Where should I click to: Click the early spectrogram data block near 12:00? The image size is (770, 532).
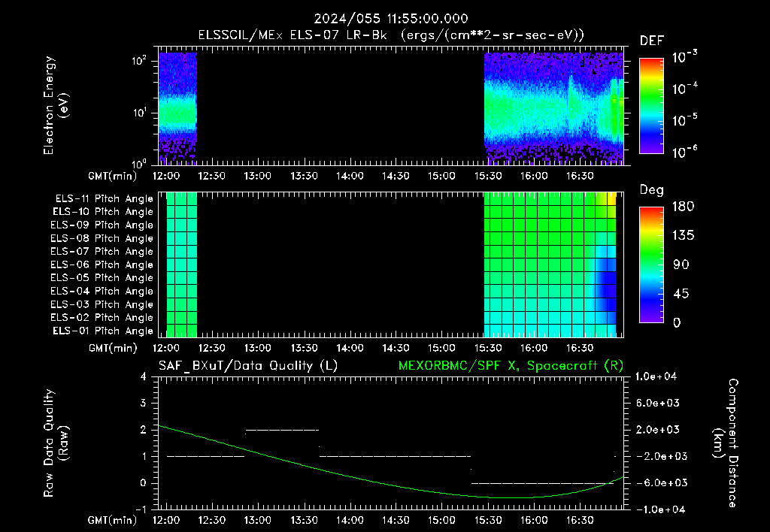pyautogui.click(x=177, y=108)
